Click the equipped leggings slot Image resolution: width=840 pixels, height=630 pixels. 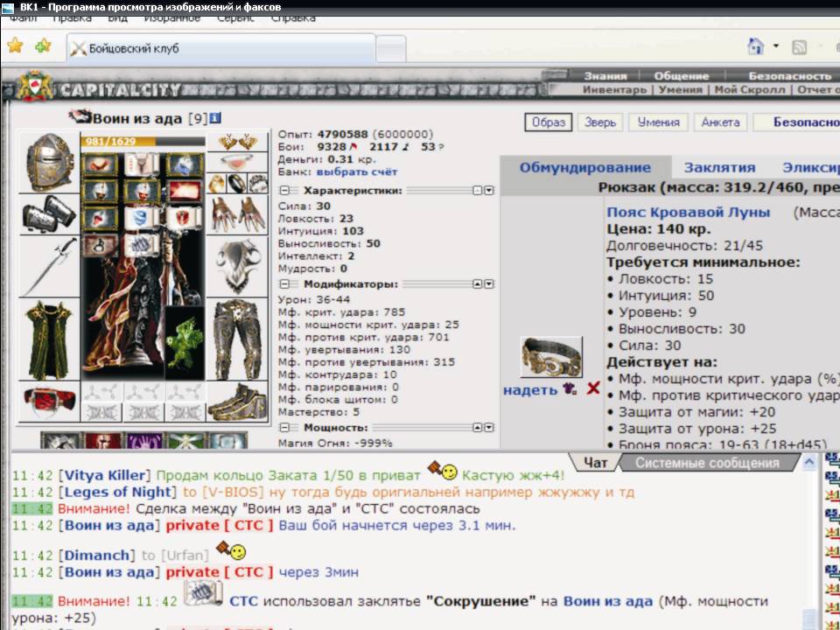pyautogui.click(x=237, y=339)
